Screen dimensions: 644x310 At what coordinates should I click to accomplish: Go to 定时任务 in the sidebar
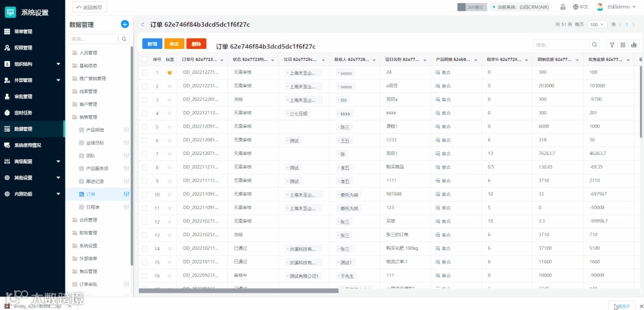32,113
